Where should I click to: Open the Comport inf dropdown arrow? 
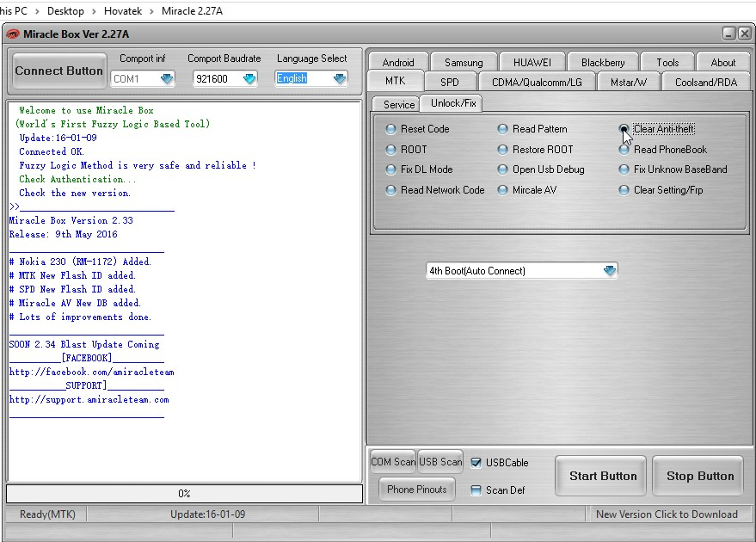pos(167,78)
